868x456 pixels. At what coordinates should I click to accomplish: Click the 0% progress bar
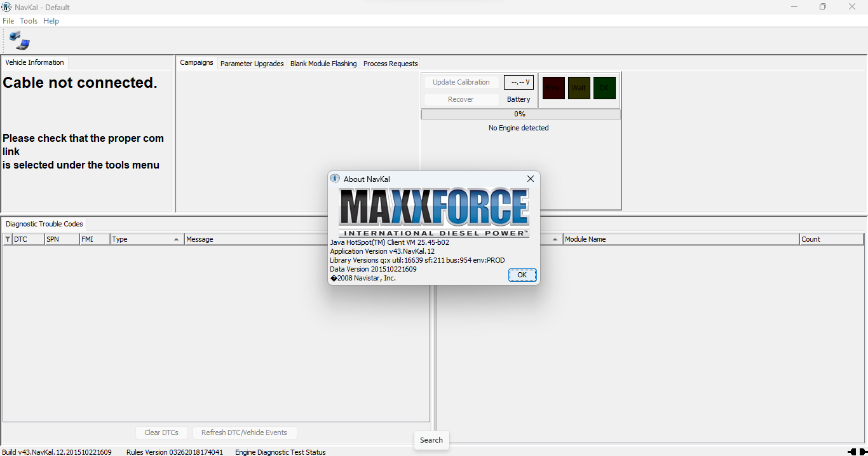click(520, 114)
